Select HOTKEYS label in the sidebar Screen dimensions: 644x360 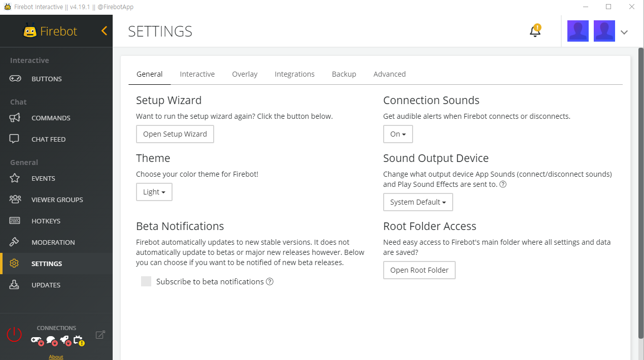[x=46, y=221]
